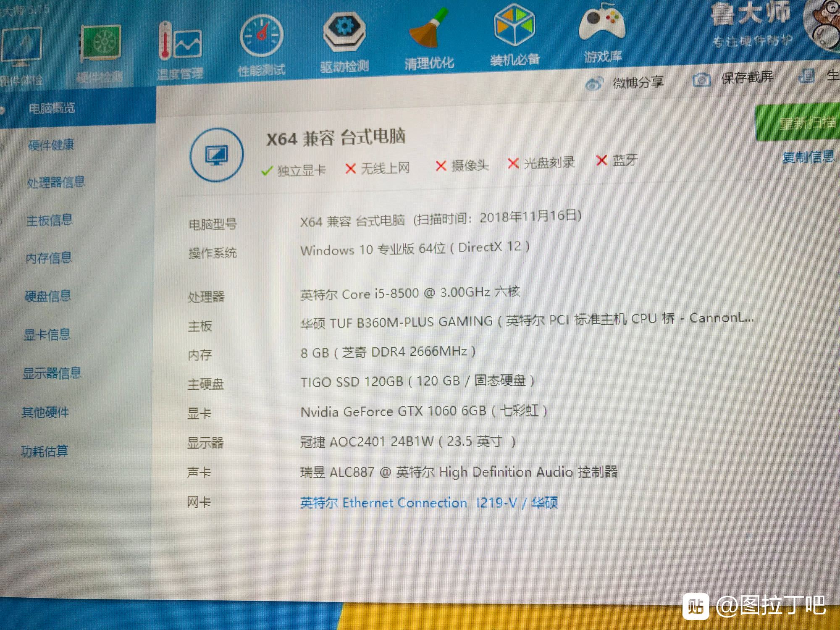Click the 主板 row label
Screen dimensions: 840x630
(x=200, y=326)
